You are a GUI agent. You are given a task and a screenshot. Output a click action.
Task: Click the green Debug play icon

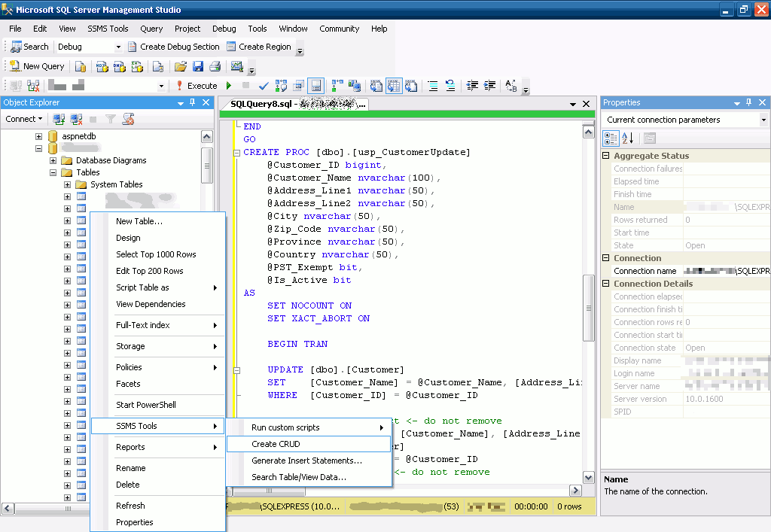click(229, 86)
